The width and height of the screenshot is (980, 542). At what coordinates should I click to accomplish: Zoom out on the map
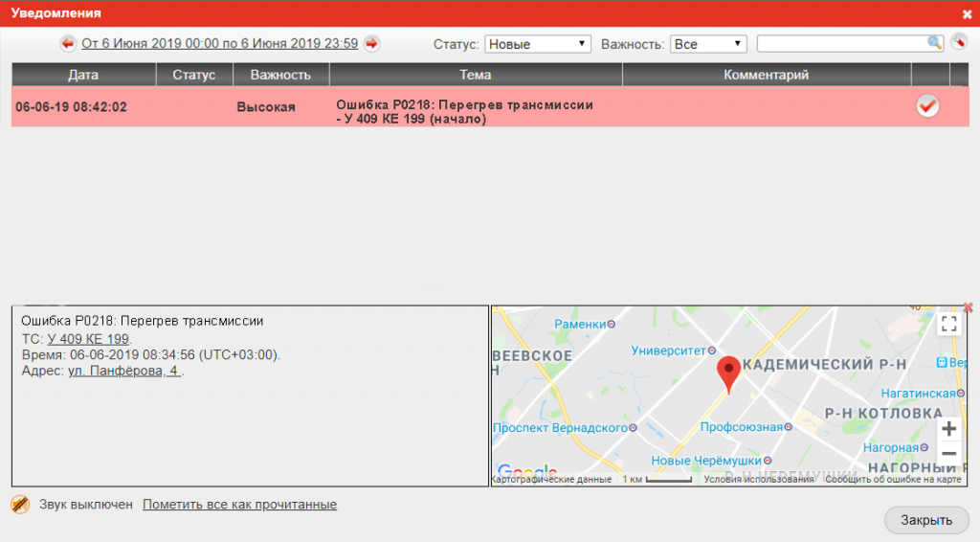tap(948, 454)
